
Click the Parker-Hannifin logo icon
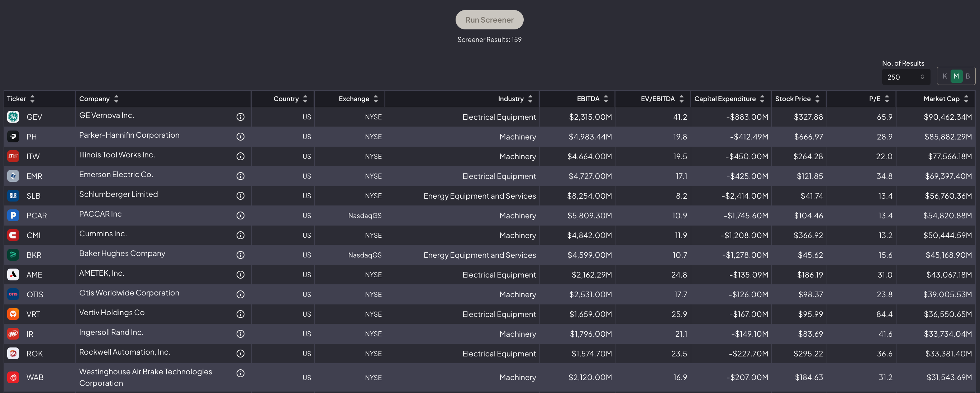(x=13, y=137)
